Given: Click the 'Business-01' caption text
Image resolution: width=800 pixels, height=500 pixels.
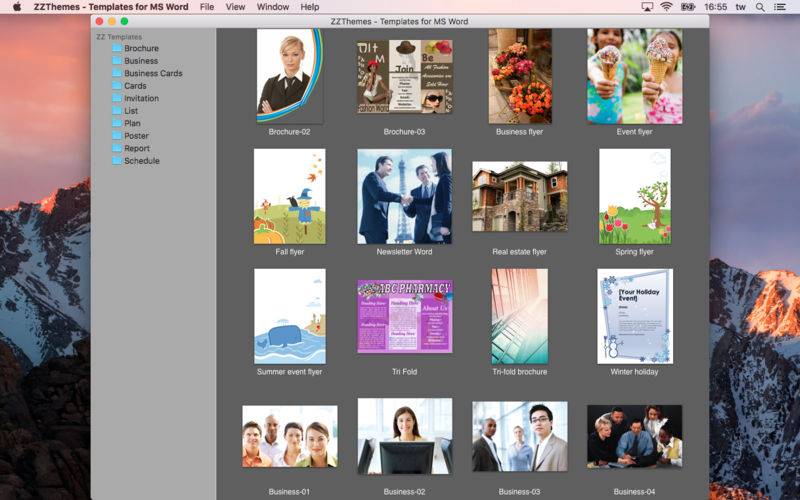Looking at the screenshot, I should click(x=289, y=492).
